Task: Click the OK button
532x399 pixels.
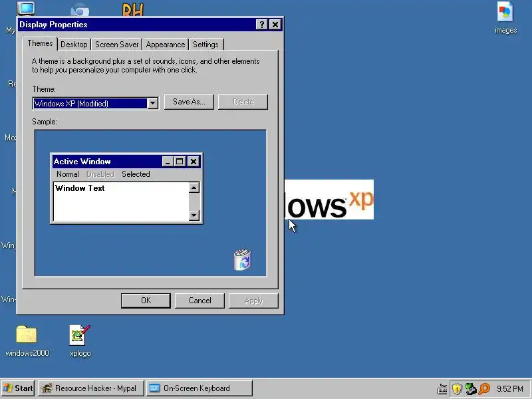Action: [146, 301]
